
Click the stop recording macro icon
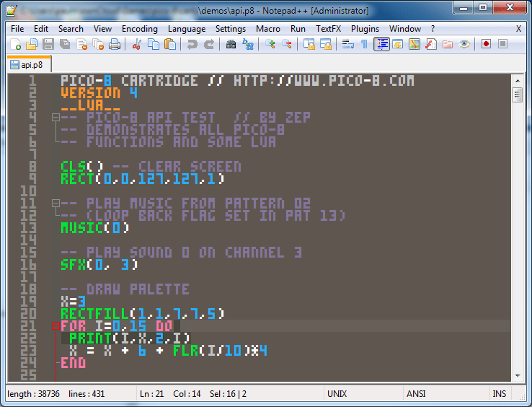coord(503,44)
